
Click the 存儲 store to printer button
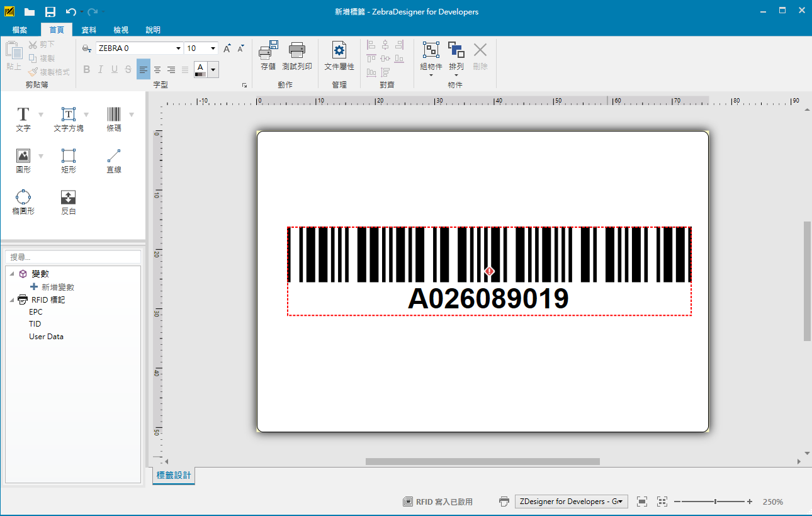tap(269, 55)
